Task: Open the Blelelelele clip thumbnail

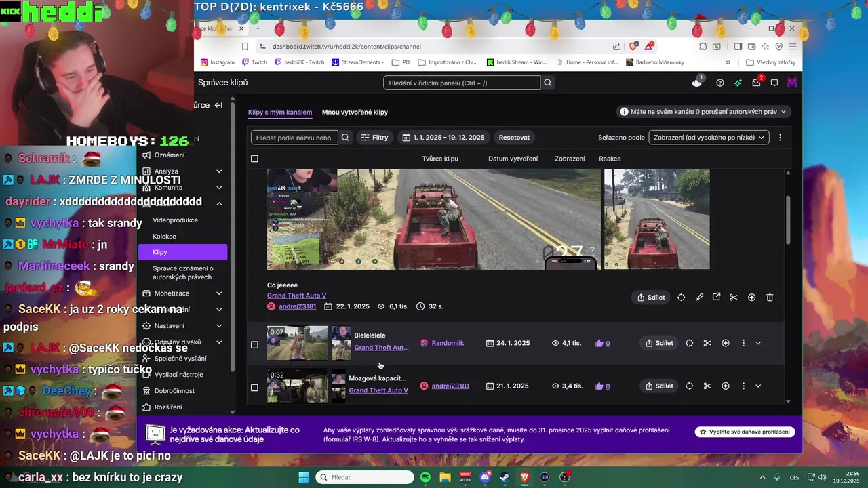Action: click(x=298, y=343)
